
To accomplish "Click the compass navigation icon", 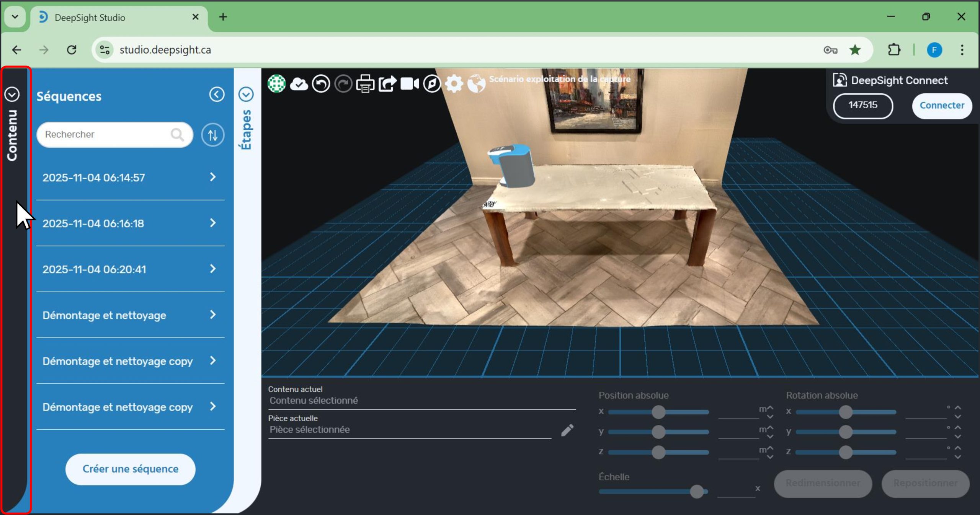I will pos(432,84).
